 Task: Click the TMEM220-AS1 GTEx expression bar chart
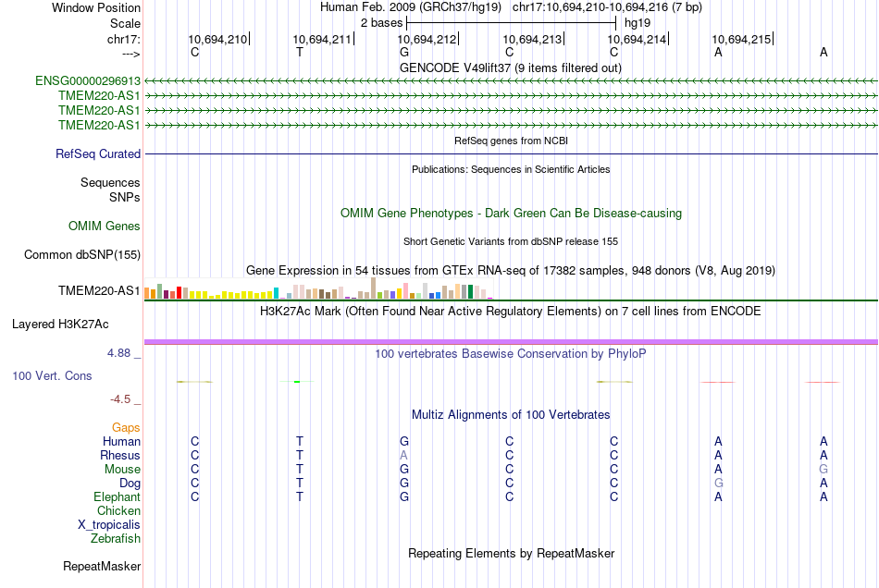click(318, 289)
